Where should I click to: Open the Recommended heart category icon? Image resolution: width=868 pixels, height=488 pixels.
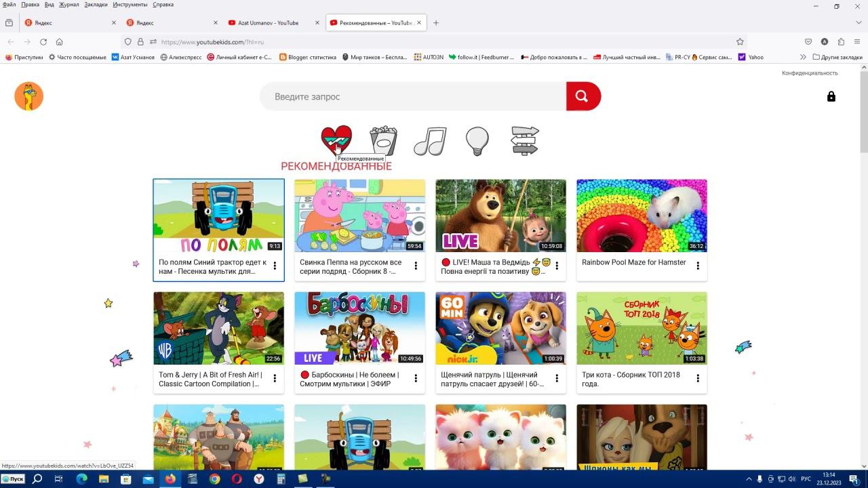pyautogui.click(x=336, y=140)
